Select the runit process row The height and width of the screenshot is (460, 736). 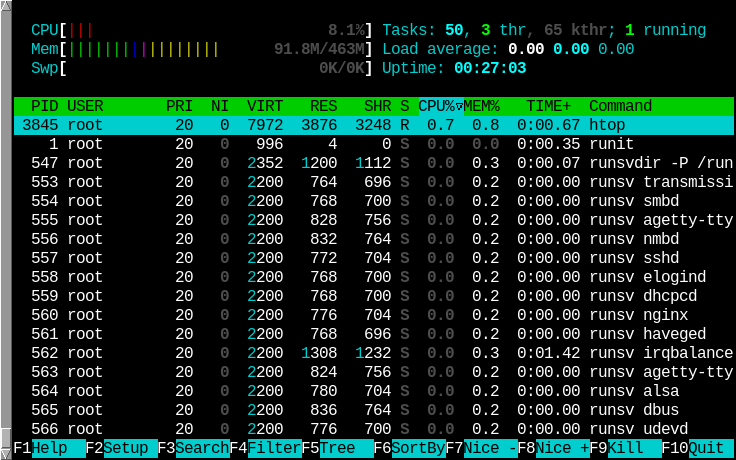point(374,144)
